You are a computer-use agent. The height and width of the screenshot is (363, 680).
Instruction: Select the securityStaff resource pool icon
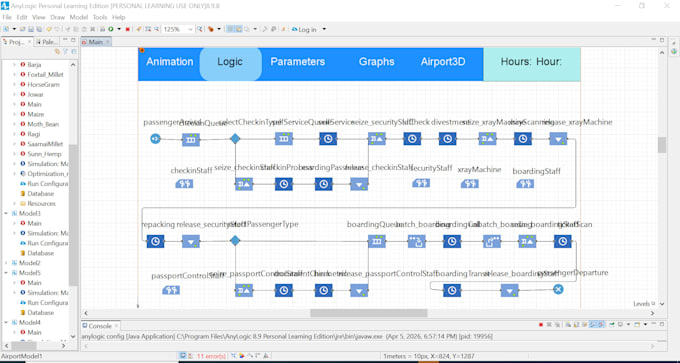421,183
